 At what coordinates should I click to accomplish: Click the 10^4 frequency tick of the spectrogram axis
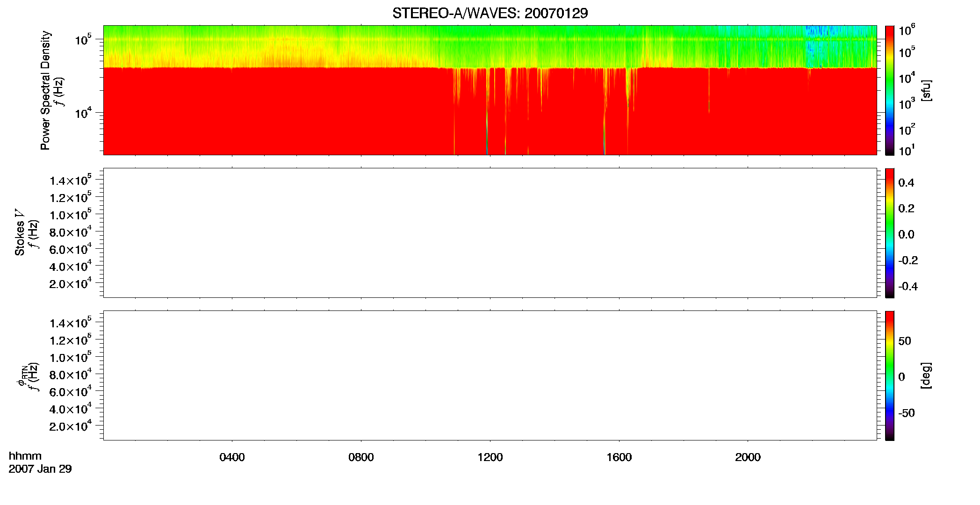[x=83, y=113]
